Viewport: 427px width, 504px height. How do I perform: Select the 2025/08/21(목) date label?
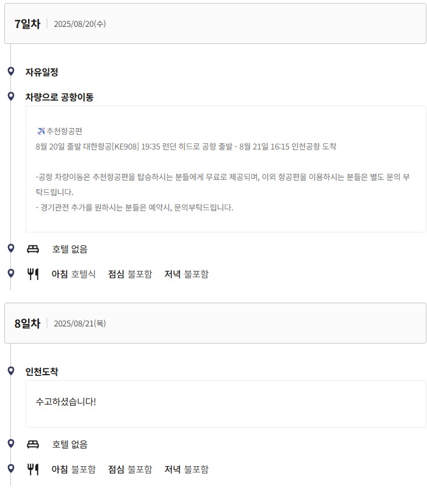(80, 323)
